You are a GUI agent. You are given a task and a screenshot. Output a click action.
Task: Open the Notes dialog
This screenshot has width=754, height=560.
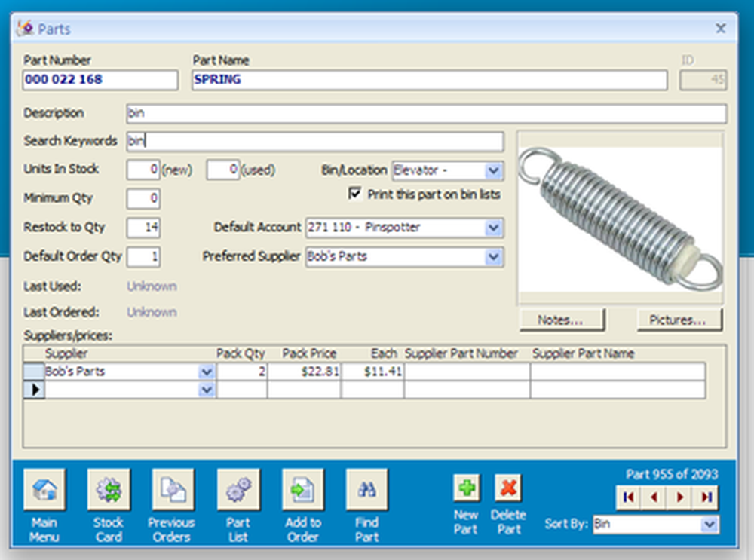coord(560,320)
